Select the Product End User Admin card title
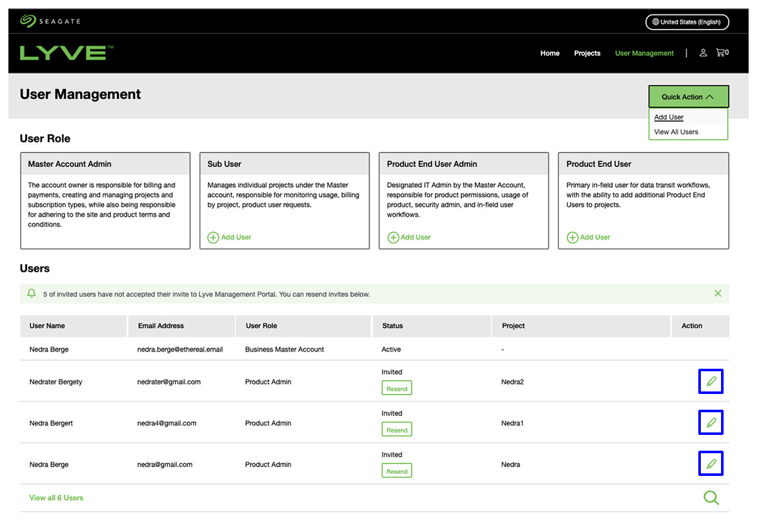Screen dimensions: 757x532 432,164
